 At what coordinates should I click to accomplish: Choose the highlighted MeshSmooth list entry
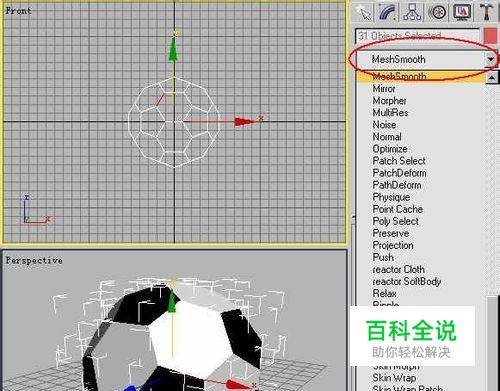pos(421,77)
